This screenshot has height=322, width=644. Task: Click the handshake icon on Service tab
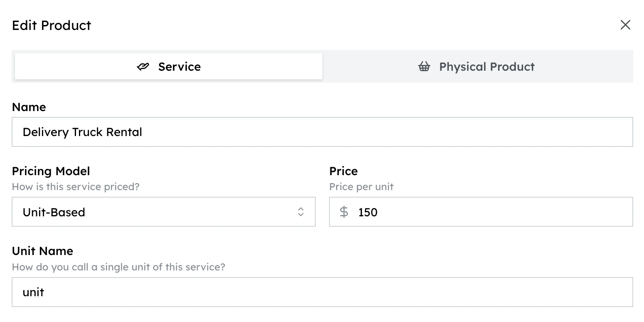click(x=143, y=67)
